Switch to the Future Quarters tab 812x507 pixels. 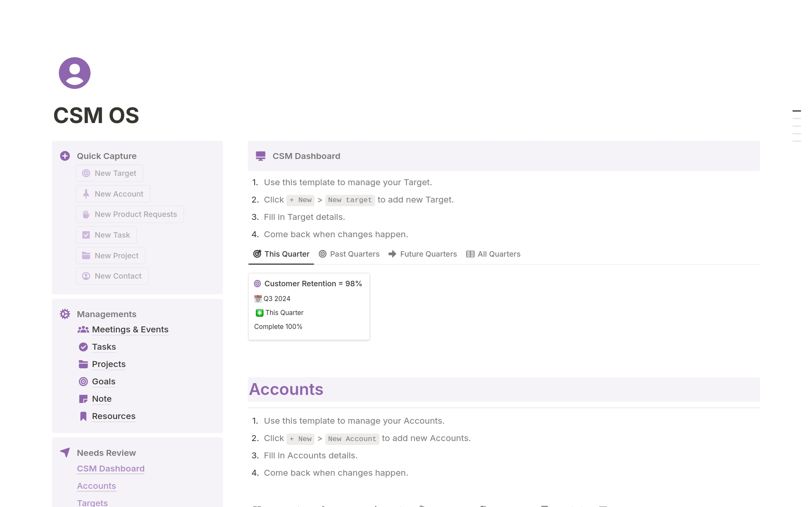tap(422, 254)
